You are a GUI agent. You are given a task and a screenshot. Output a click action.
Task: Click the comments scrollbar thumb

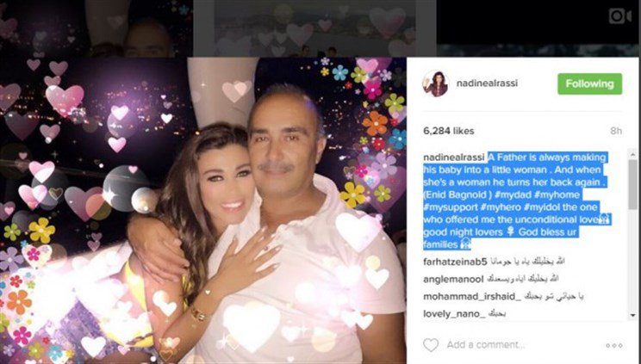[x=633, y=185]
